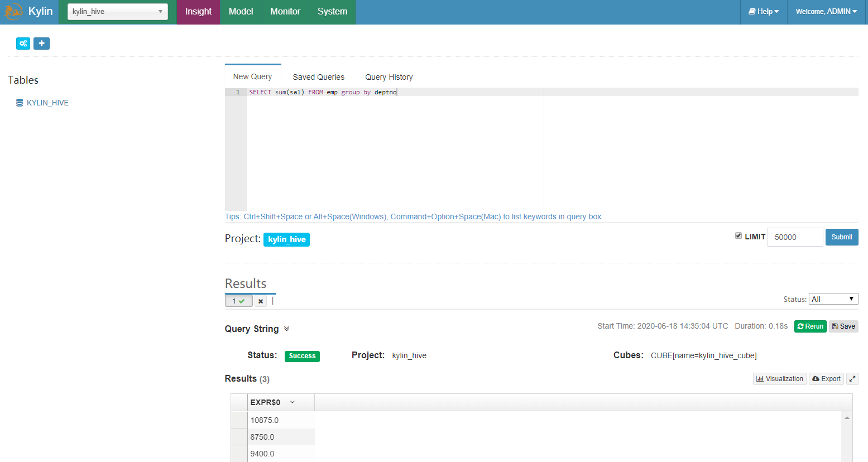Expand the Query String section chevron
The height and width of the screenshot is (462, 868).
(x=286, y=329)
